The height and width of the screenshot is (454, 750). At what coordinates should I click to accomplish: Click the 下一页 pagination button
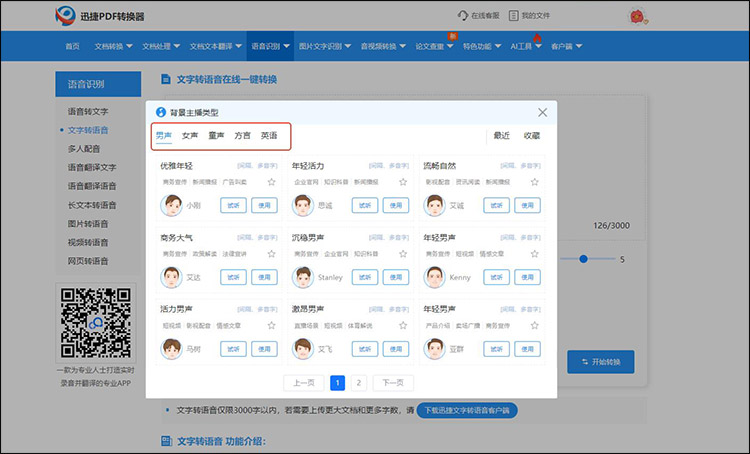click(x=393, y=383)
